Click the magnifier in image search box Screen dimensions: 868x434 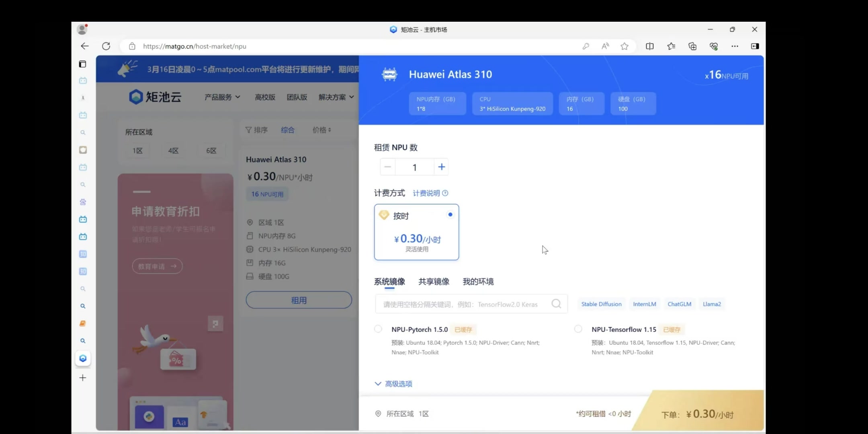point(556,304)
